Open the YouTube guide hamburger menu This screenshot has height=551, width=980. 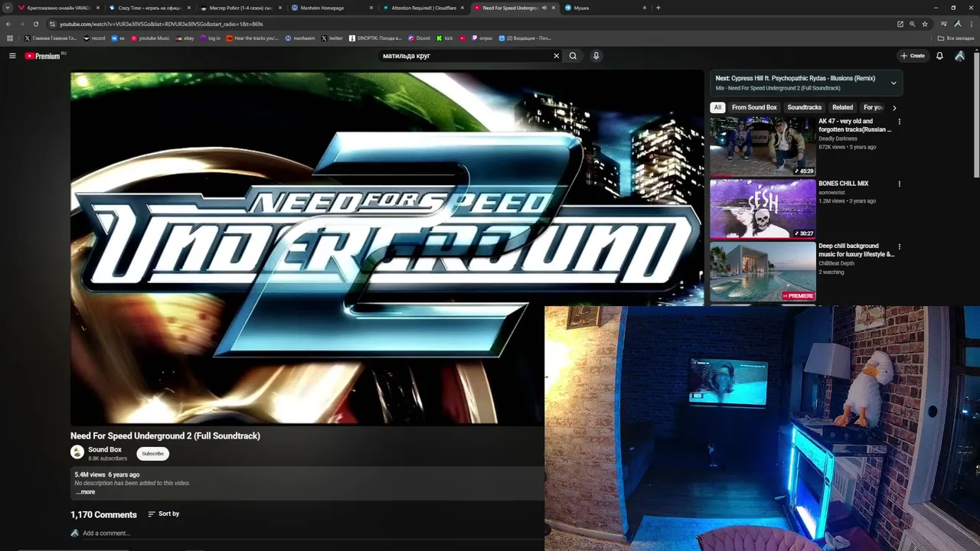click(12, 56)
